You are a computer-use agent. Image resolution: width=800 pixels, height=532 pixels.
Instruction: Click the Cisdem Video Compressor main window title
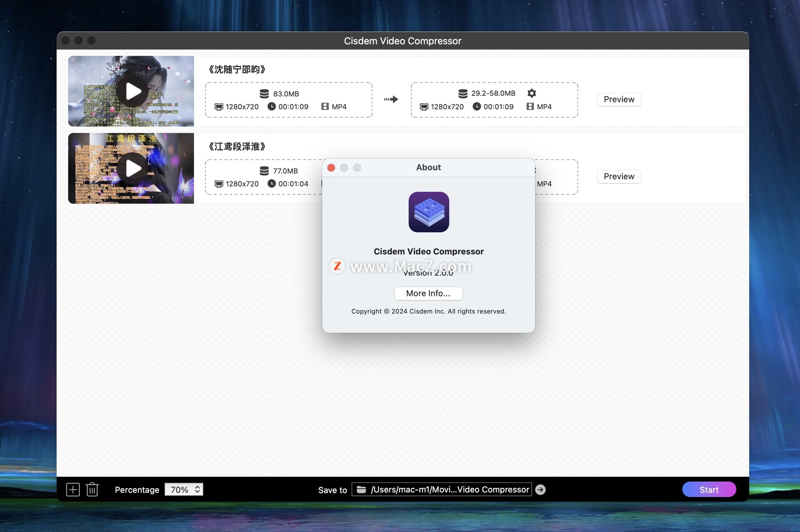pos(402,41)
